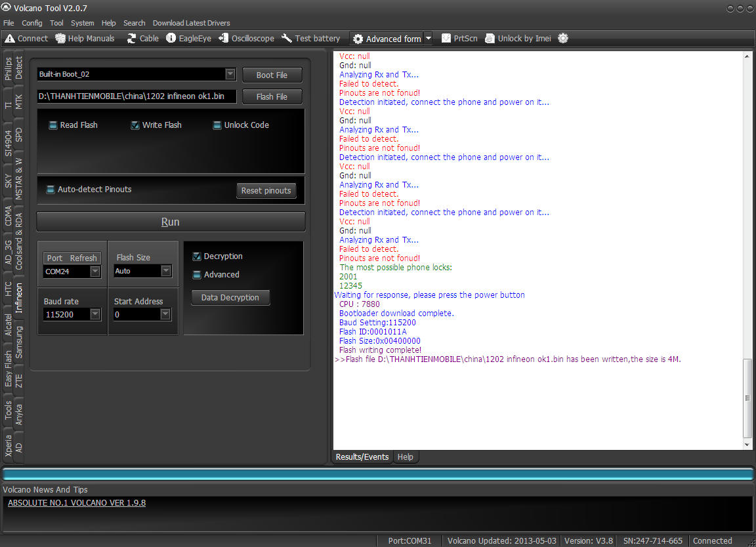Tick the Unlock Code checkbox

(x=217, y=125)
